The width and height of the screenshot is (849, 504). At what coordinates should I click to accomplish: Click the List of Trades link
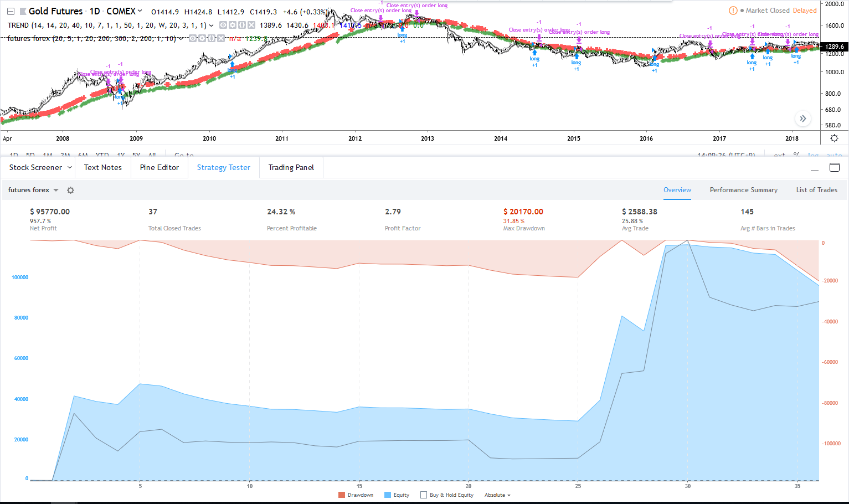pyautogui.click(x=816, y=190)
